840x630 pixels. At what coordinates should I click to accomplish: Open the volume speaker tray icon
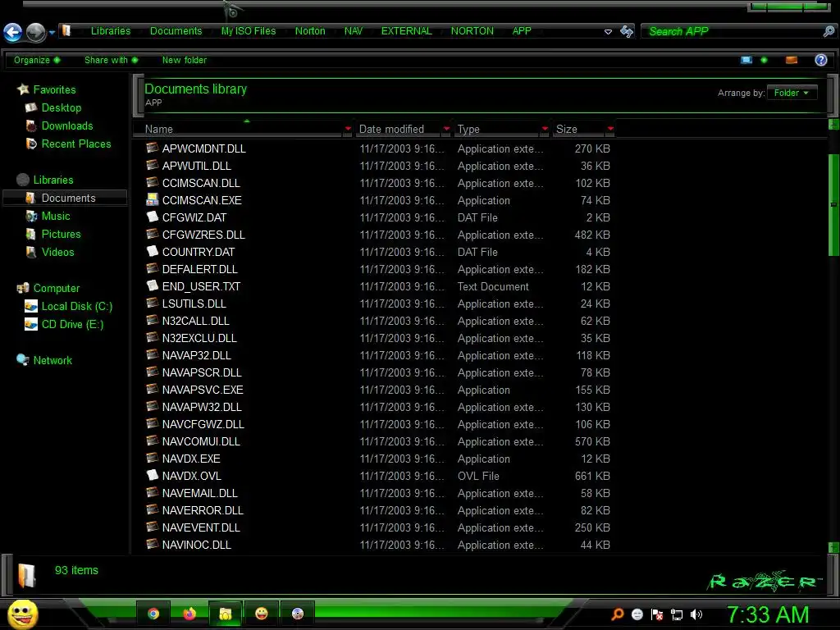coord(696,614)
